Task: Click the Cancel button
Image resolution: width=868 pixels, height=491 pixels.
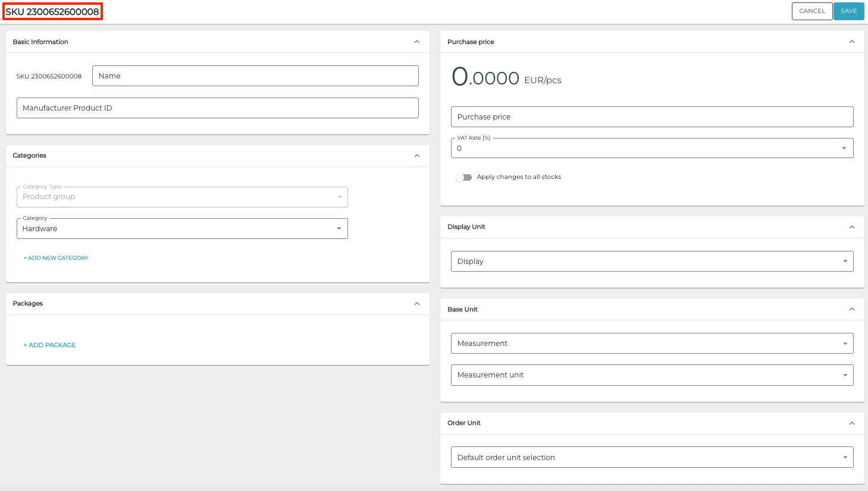Action: click(811, 11)
